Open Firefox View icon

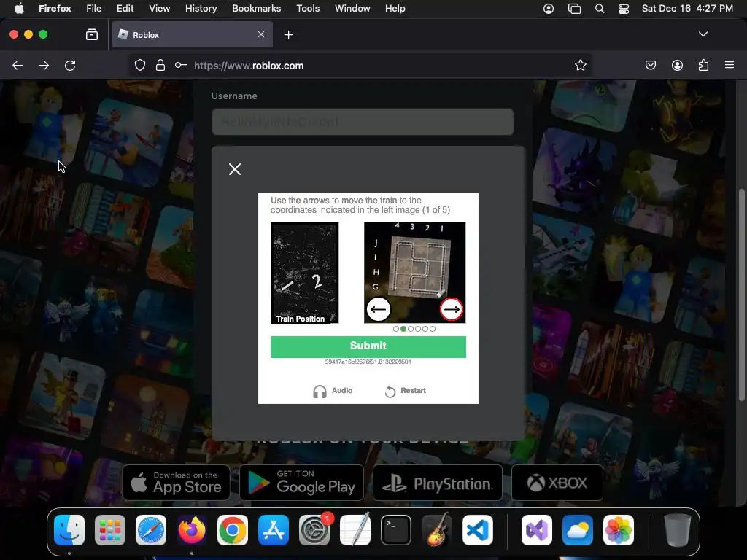point(91,34)
